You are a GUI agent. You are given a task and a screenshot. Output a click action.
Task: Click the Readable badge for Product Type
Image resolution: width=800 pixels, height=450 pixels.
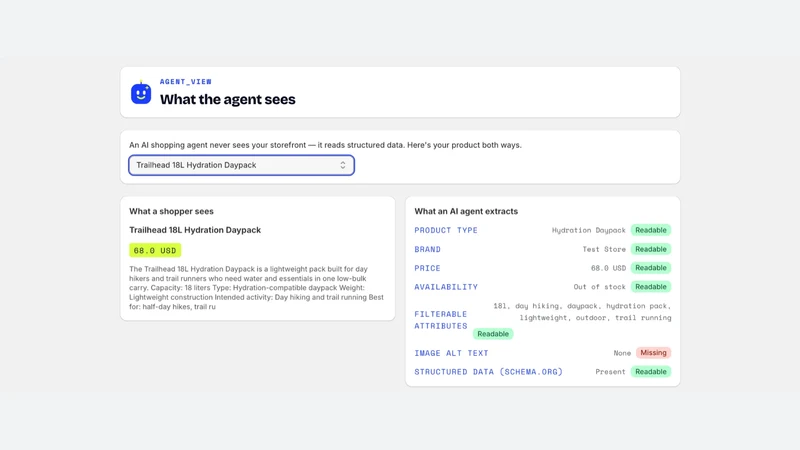coord(651,230)
